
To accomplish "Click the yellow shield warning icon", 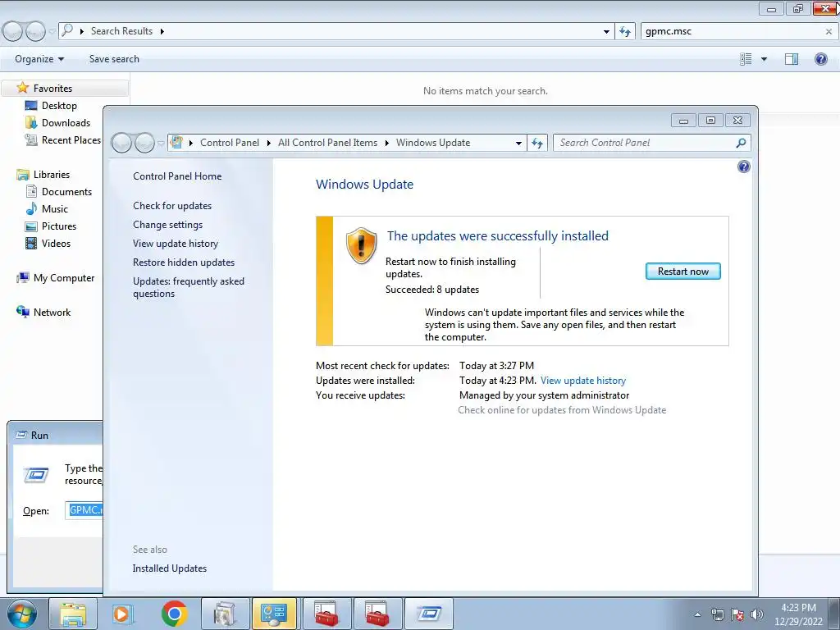I will pyautogui.click(x=361, y=245).
